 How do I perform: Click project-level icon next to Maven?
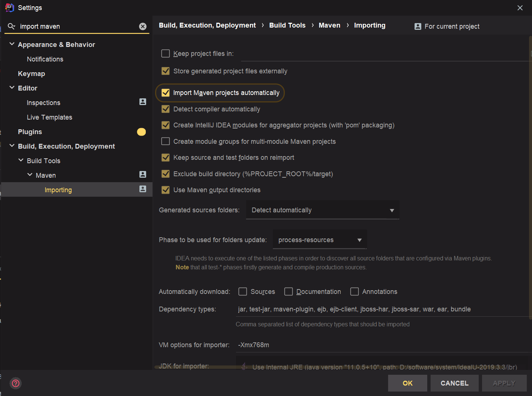pos(143,174)
